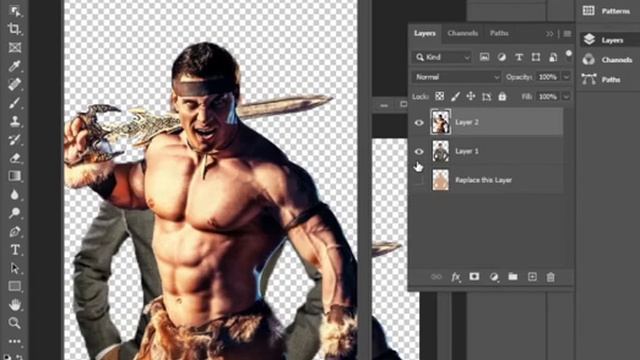640x360 pixels.
Task: Click the Link layers icon
Action: [436, 277]
